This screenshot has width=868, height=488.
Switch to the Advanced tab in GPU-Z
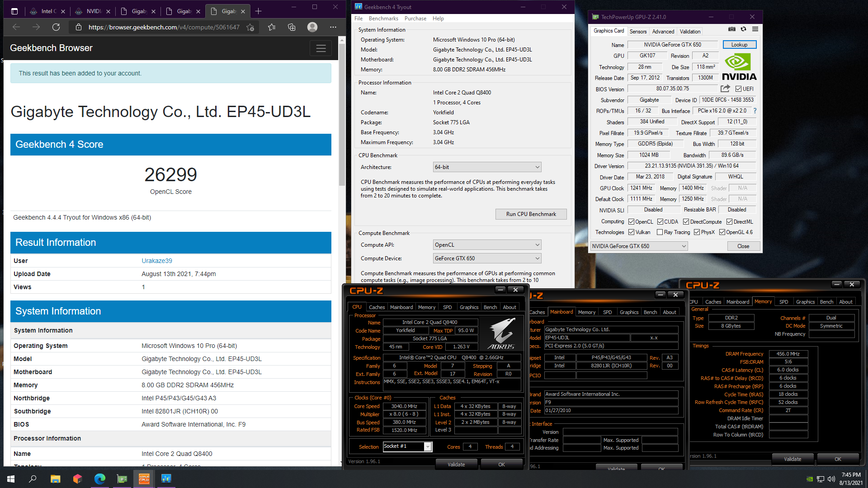[663, 32]
